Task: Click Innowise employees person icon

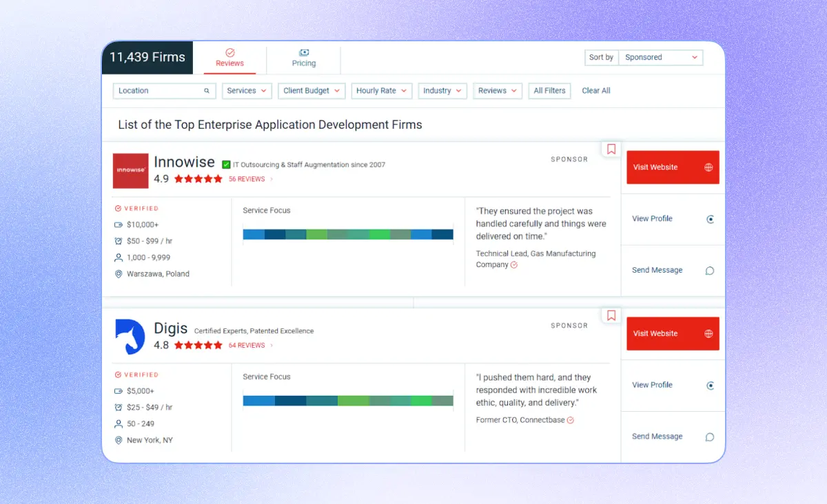Action: (x=119, y=258)
